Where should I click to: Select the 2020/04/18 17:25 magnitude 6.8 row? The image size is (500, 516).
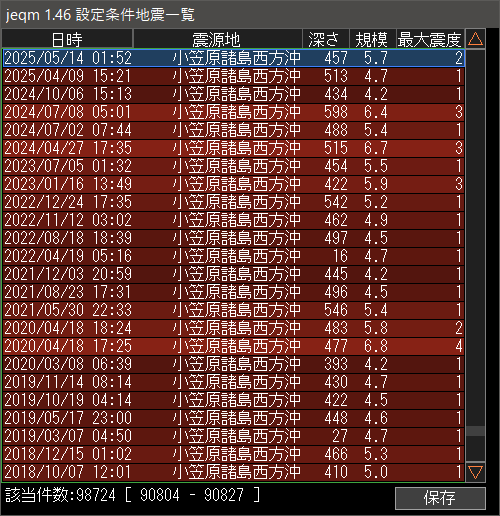[234, 346]
